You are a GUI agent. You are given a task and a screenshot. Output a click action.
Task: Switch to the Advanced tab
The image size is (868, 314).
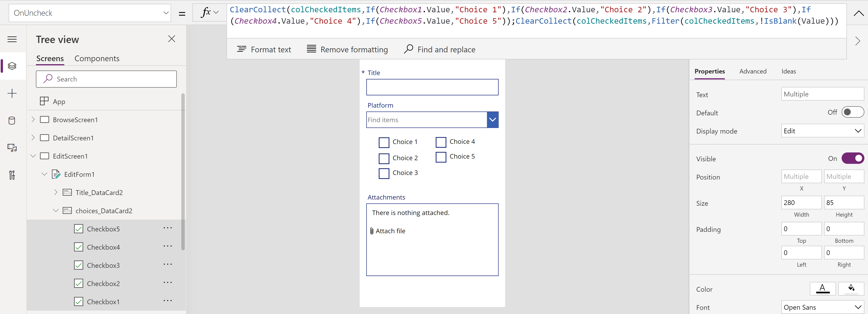[753, 71]
